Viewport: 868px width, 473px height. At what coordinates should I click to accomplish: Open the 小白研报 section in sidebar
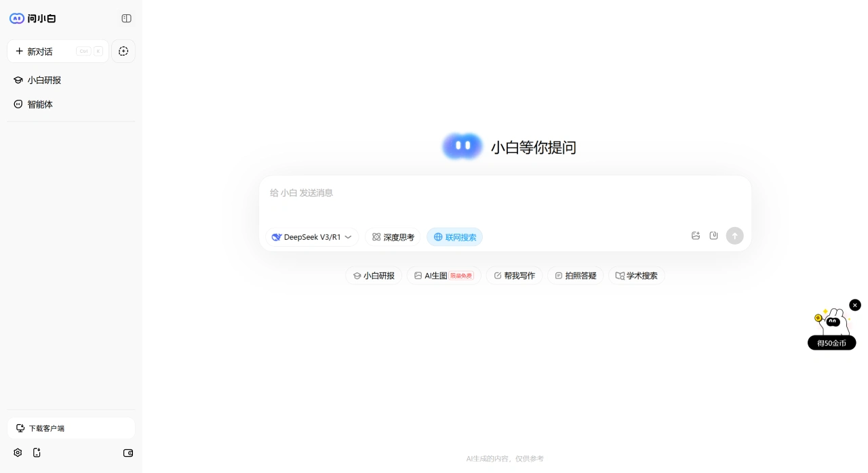pos(44,80)
